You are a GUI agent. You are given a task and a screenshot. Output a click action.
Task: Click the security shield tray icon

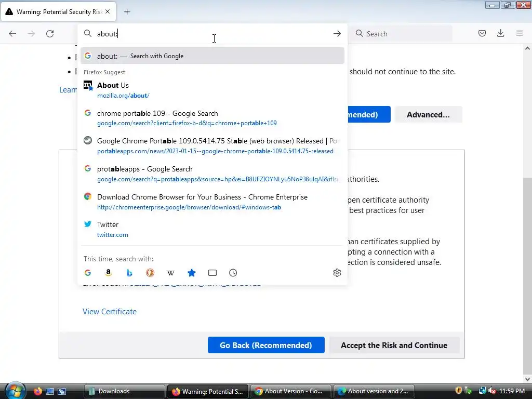tap(458, 391)
